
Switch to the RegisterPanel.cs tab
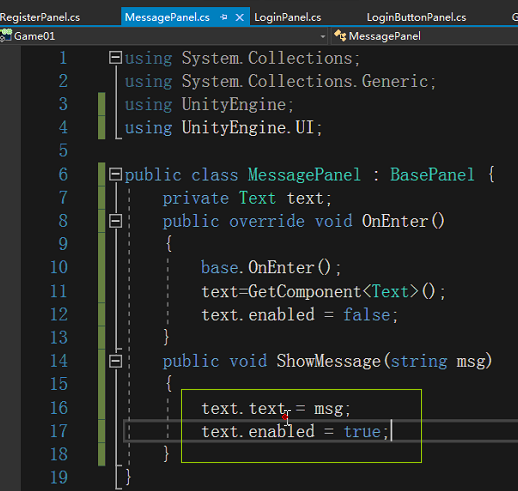point(40,17)
